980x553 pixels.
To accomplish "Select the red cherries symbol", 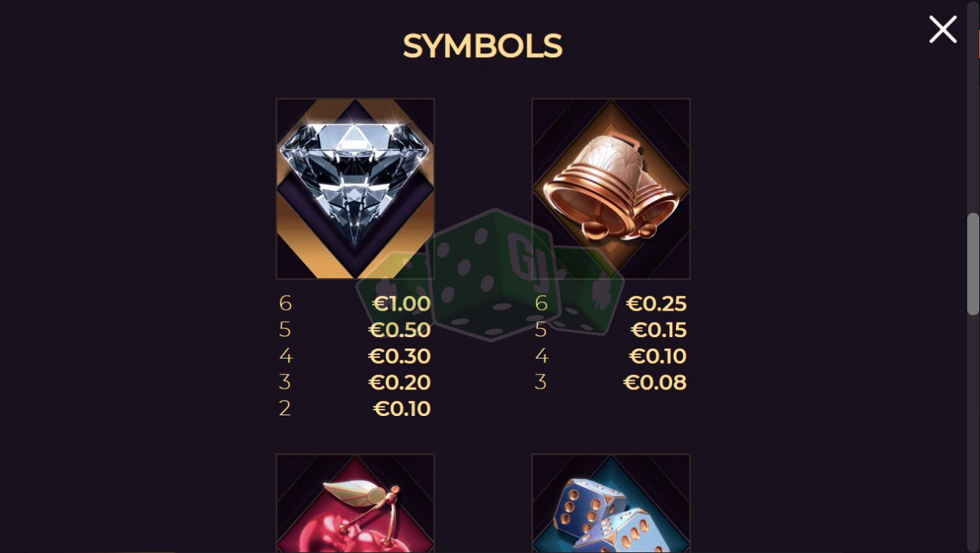I will (355, 504).
